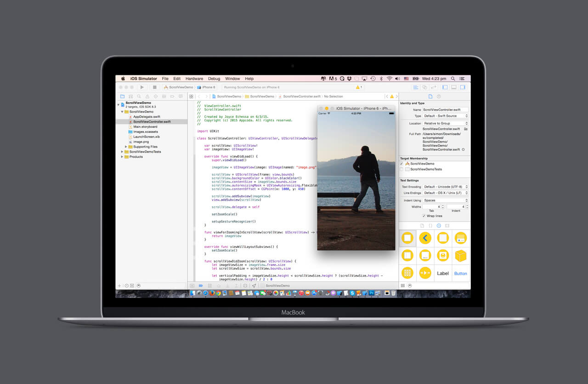Select the File Inspector icon in utilities panel

(430, 96)
